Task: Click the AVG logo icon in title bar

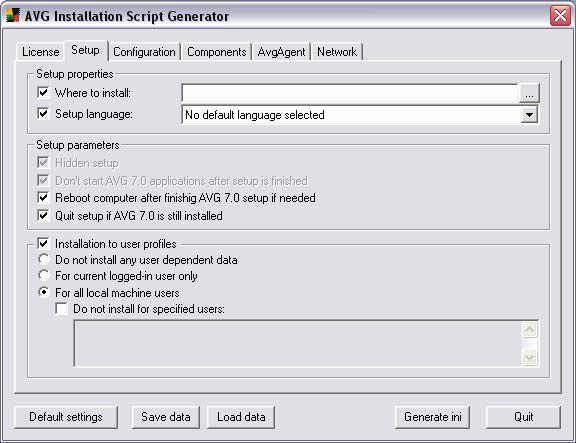Action: tap(13, 15)
